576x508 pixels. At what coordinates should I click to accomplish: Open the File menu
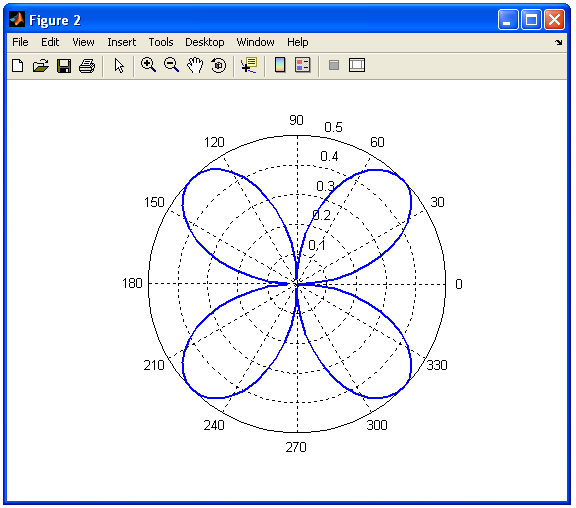click(x=20, y=42)
